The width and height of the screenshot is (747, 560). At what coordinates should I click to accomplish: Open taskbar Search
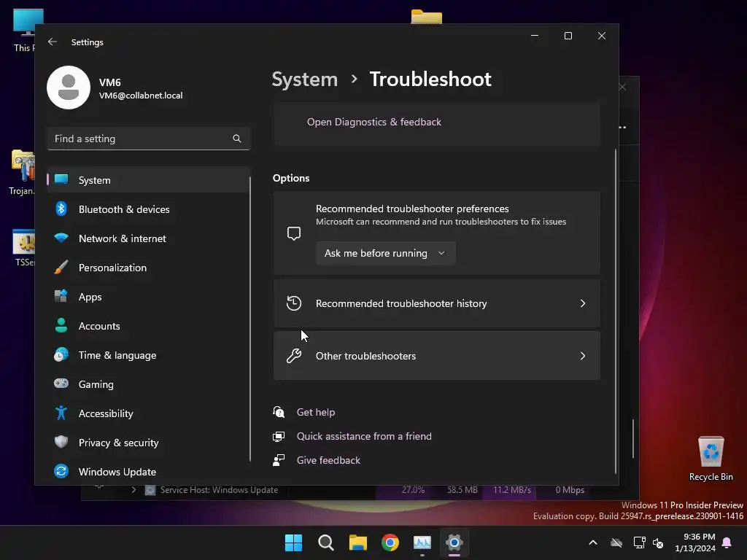[x=326, y=542]
